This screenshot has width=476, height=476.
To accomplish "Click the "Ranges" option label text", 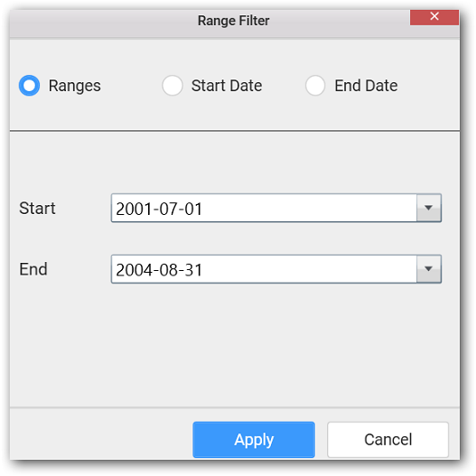I will point(75,86).
